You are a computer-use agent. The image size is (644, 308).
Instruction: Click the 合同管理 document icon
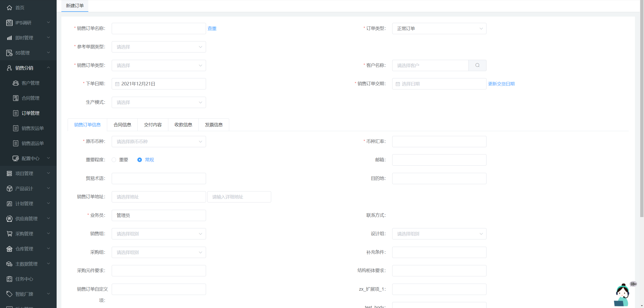click(16, 98)
